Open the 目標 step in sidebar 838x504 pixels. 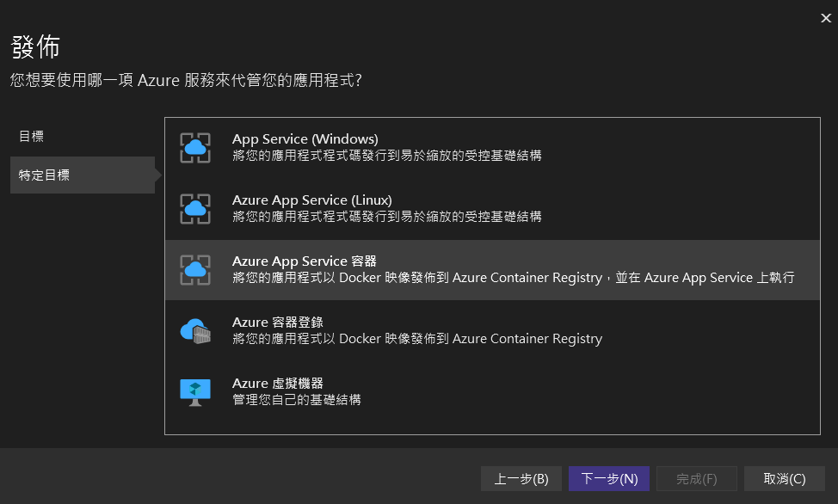pyautogui.click(x=31, y=136)
